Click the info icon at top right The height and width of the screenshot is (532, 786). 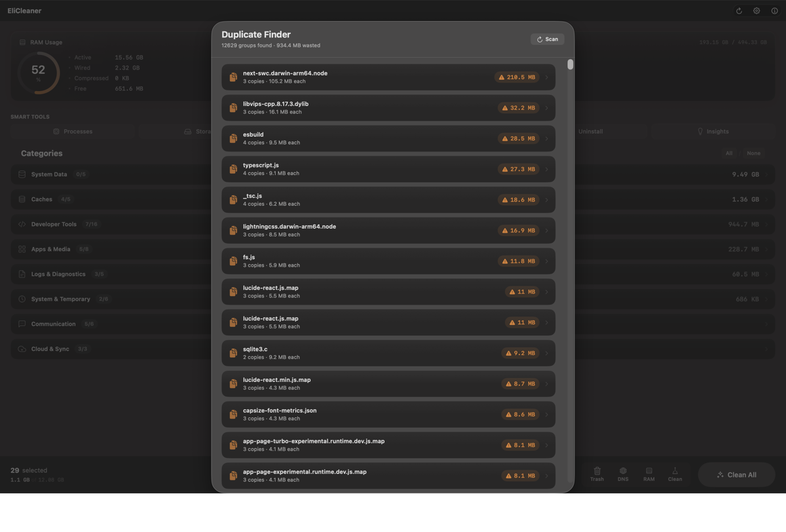click(x=774, y=10)
